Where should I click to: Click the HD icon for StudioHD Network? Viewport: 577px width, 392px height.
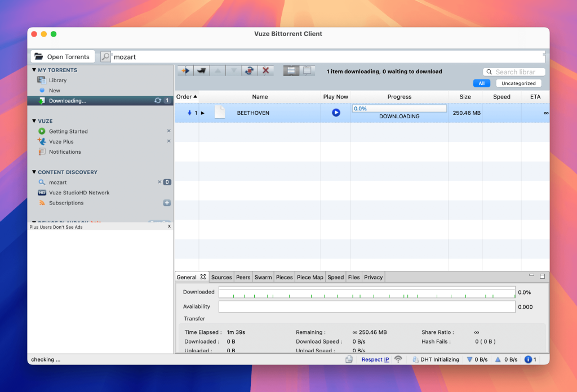tap(42, 193)
